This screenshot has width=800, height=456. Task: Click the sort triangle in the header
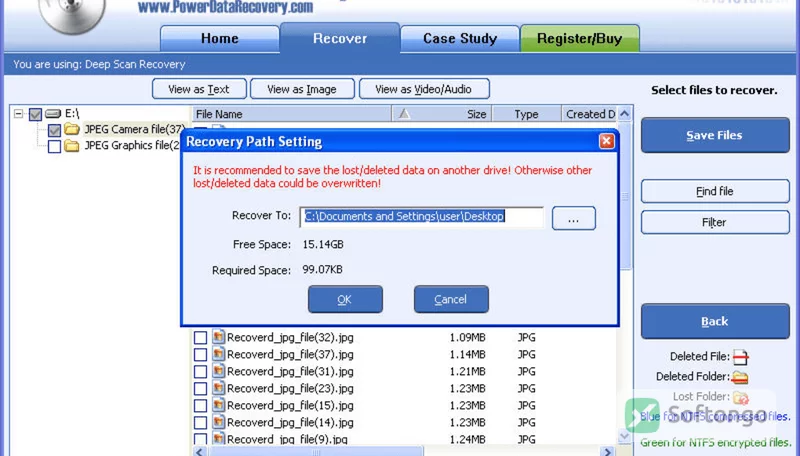click(404, 114)
